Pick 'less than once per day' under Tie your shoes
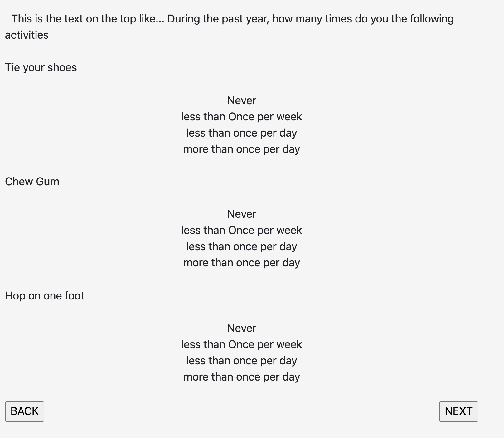The width and height of the screenshot is (504, 438). point(241,133)
